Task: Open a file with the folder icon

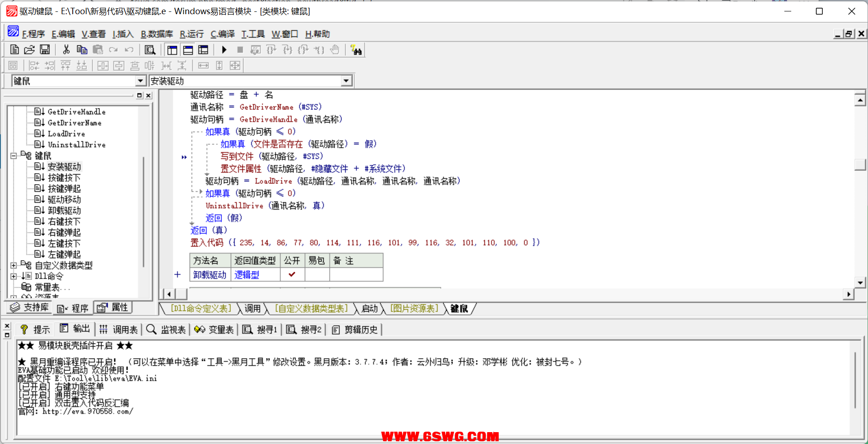Action: [29, 50]
